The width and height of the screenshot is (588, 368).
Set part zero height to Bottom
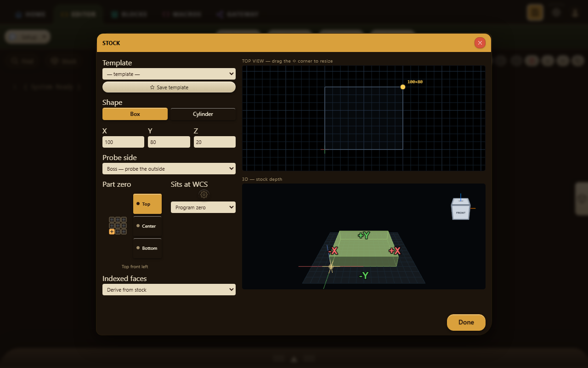point(147,248)
